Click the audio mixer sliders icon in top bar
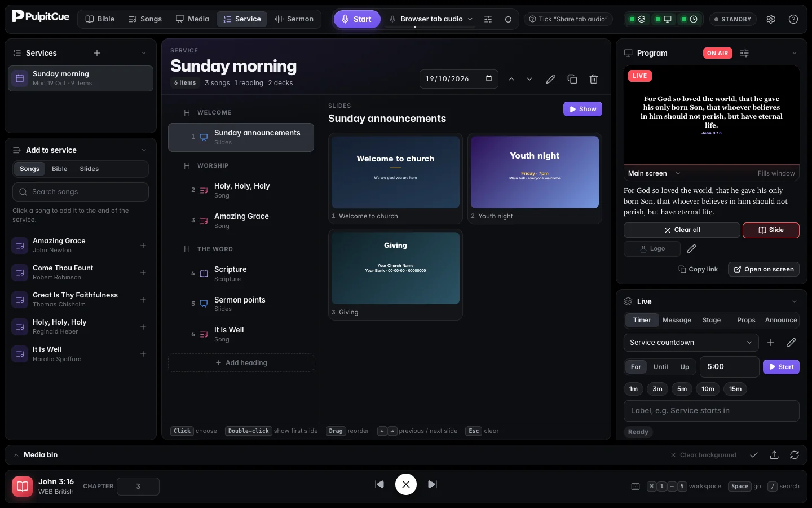This screenshot has width=812, height=508. tap(488, 19)
